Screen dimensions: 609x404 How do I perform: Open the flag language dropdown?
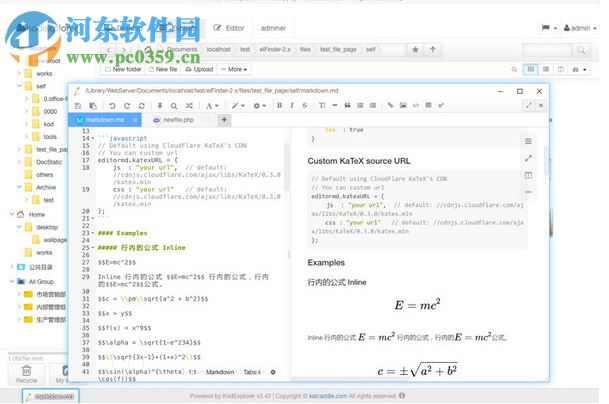[x=549, y=28]
